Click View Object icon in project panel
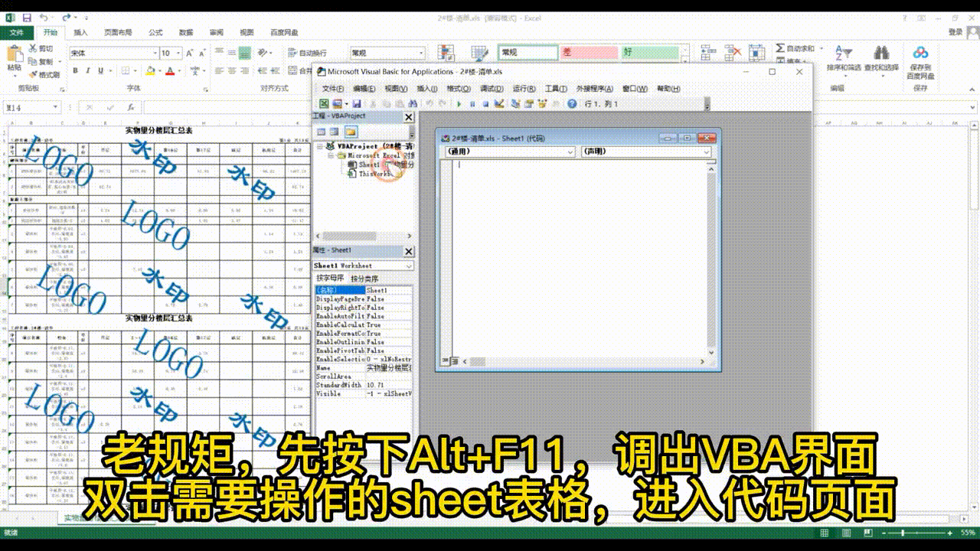 click(x=335, y=132)
